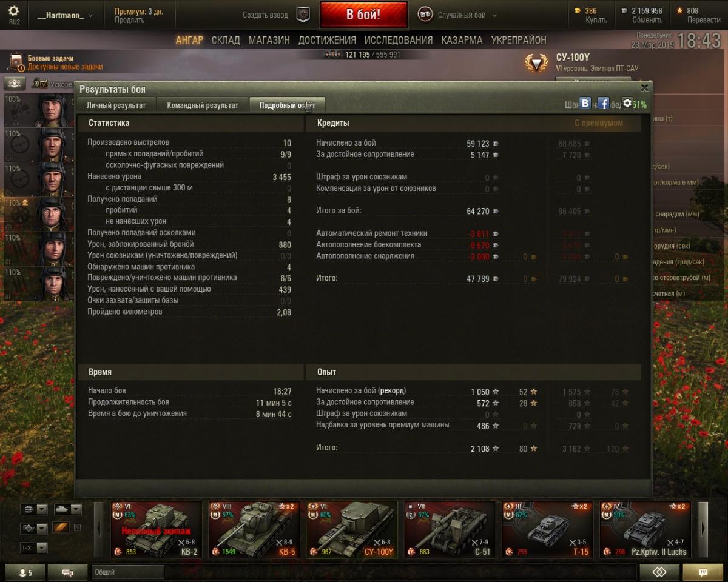
Task: Open ДОСТИЖЕНИЯ menu
Action: pyautogui.click(x=327, y=40)
